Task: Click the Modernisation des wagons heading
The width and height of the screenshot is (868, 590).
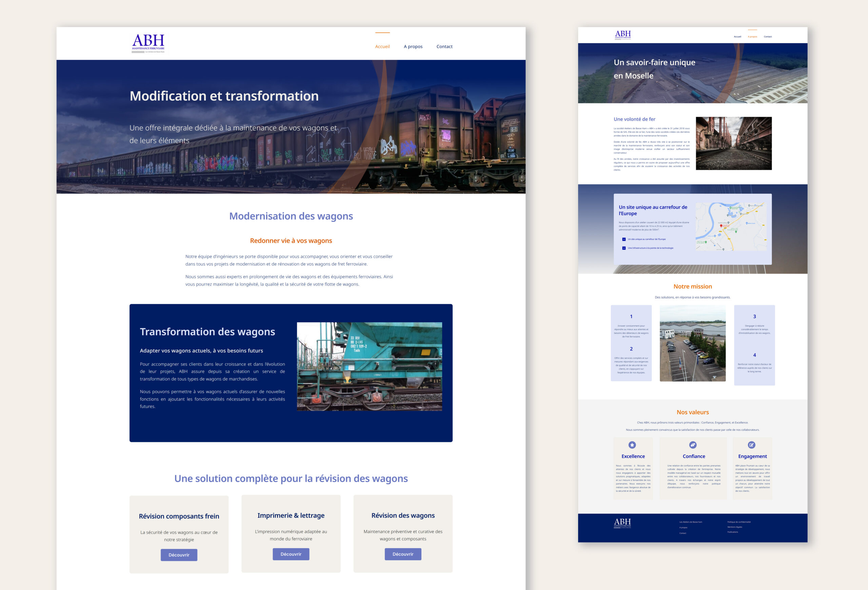Action: pos(291,216)
